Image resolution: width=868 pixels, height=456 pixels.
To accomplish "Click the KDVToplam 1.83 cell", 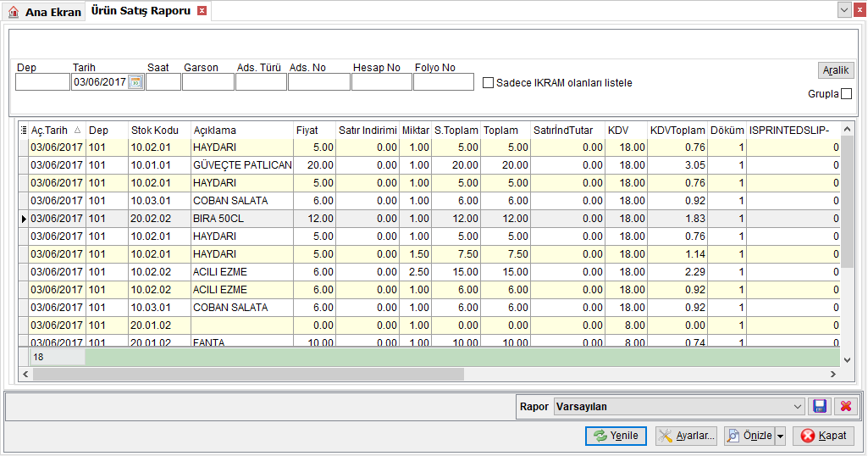I will click(677, 219).
